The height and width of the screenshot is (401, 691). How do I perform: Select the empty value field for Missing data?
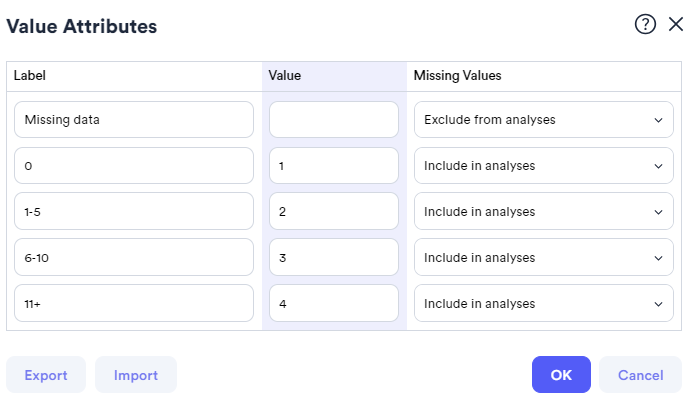coord(334,119)
